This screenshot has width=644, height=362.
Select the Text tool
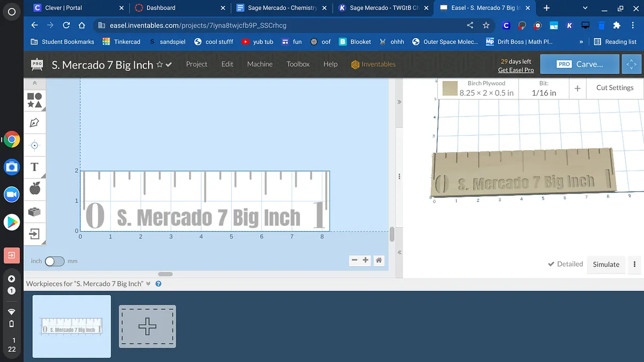[34, 167]
